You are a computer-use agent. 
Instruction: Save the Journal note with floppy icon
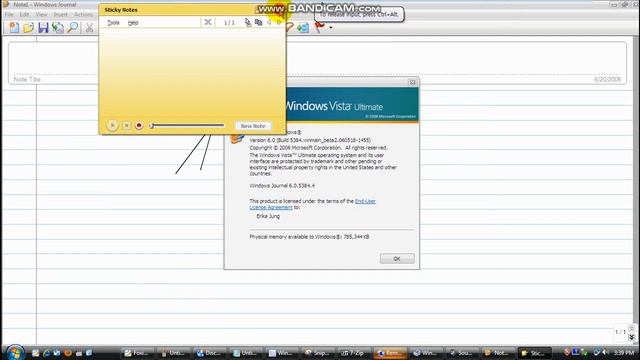coord(43,27)
